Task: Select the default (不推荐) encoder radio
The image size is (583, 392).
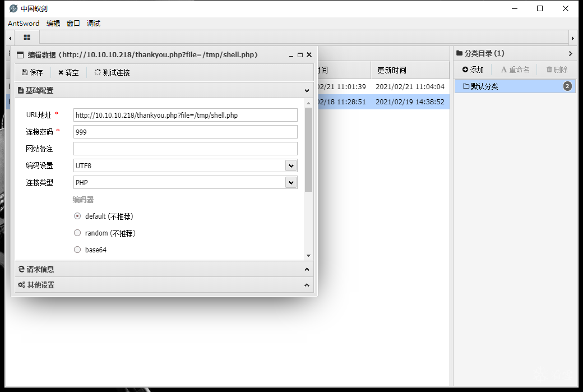Action: pyautogui.click(x=77, y=216)
